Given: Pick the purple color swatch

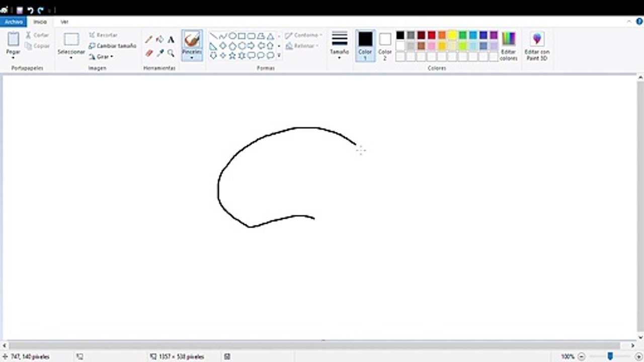Looking at the screenshot, I should point(494,35).
